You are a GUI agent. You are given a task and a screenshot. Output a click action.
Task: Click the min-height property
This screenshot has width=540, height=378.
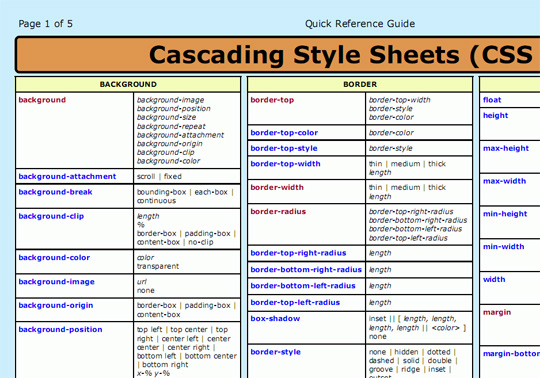point(505,214)
